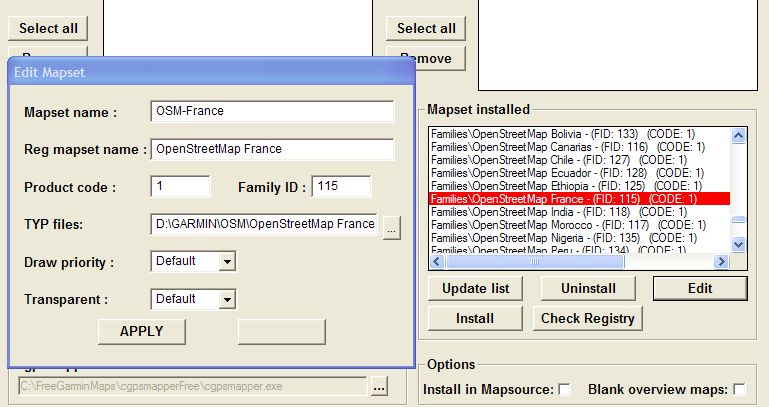Click the Family ID field
The width and height of the screenshot is (769, 407).
[341, 186]
